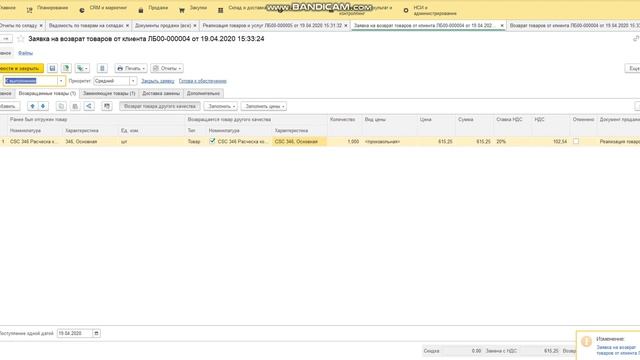Open the Файлы link in document header

pyautogui.click(x=25, y=53)
